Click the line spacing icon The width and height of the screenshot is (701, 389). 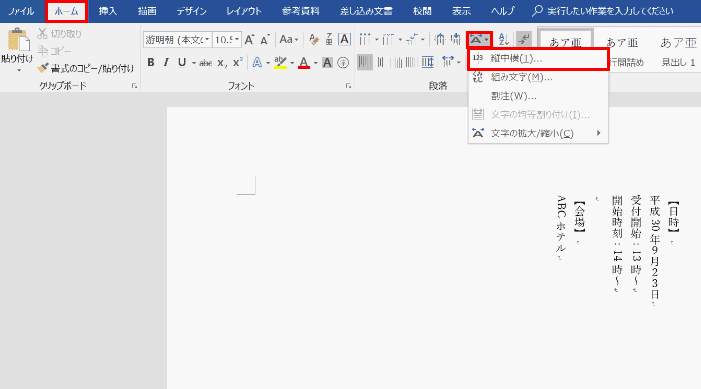click(447, 62)
